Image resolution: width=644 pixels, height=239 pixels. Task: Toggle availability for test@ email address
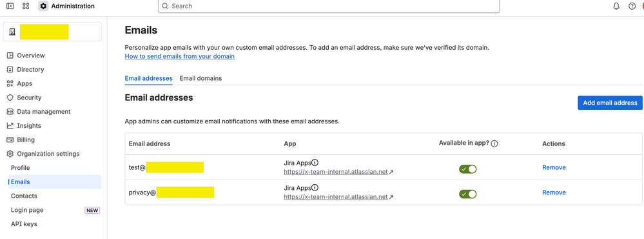(x=468, y=169)
